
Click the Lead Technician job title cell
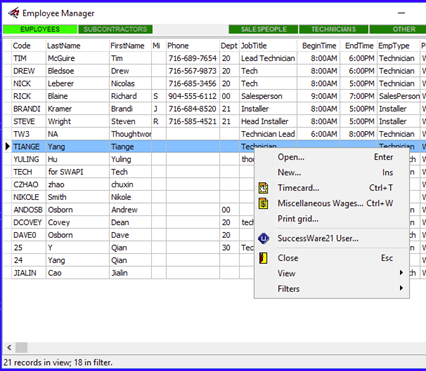click(x=268, y=58)
